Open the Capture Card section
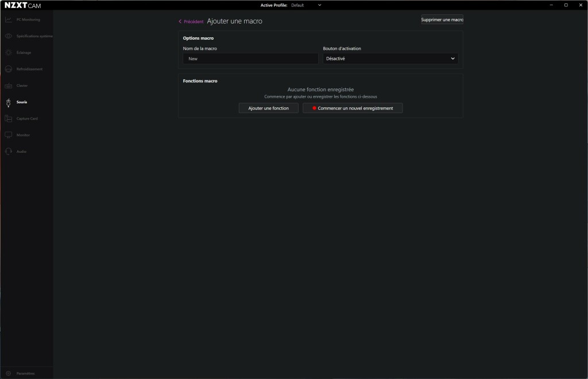This screenshot has width=588, height=379. point(8,118)
